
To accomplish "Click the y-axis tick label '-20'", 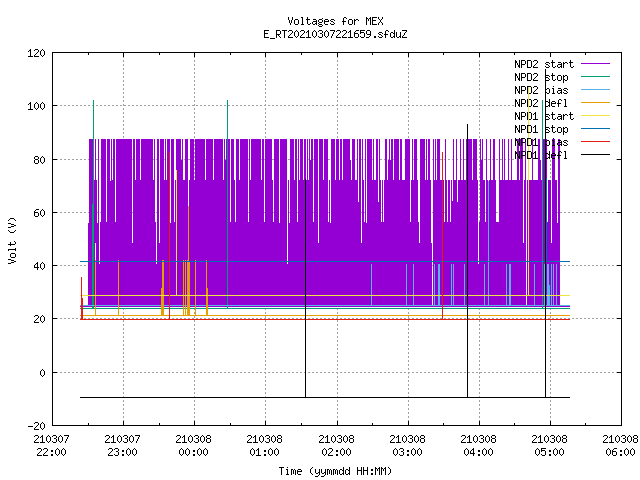I will 36,426.
